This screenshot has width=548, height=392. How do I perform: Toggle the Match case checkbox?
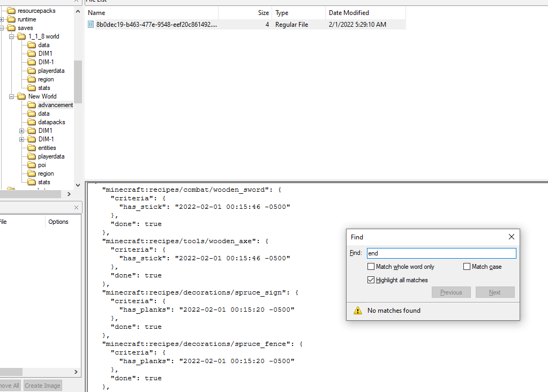click(467, 267)
